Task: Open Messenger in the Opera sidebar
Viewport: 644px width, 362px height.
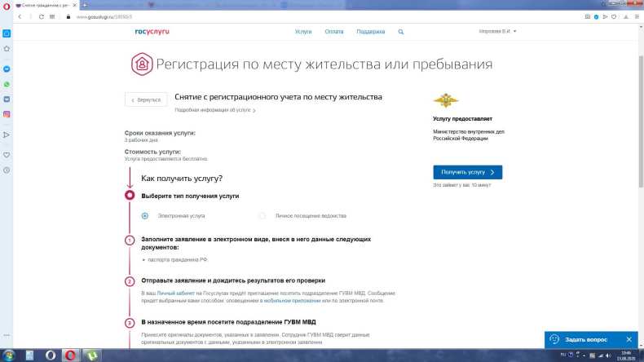Action: coord(7,69)
